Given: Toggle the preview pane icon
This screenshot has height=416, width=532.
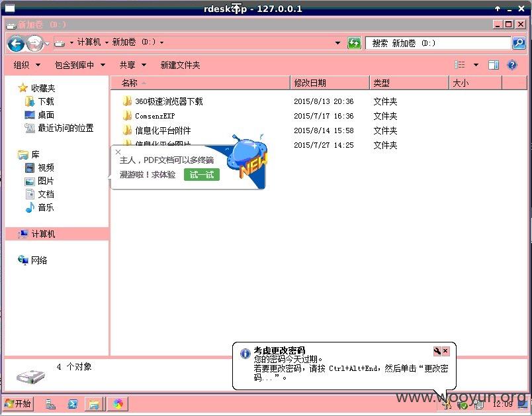Looking at the screenshot, I should pos(494,64).
